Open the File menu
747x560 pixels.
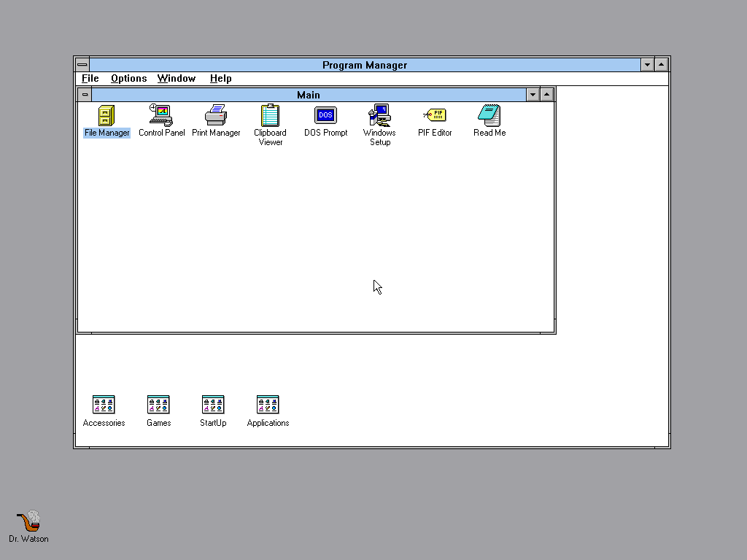click(x=90, y=79)
